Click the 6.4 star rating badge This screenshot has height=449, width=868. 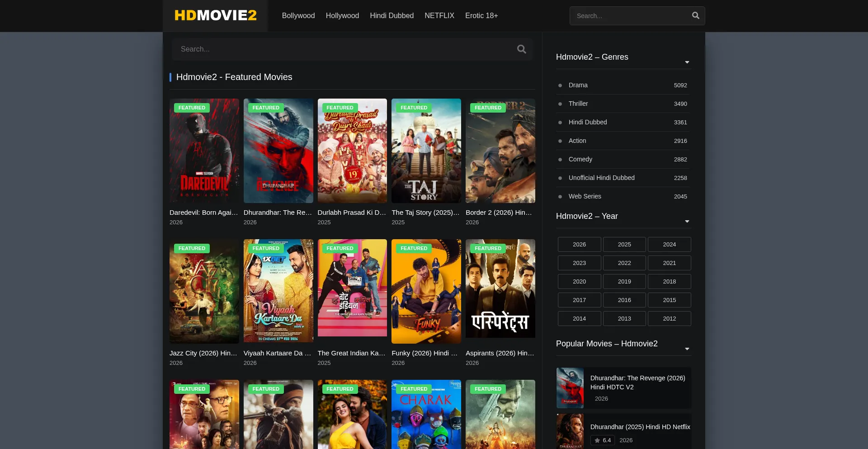point(603,440)
